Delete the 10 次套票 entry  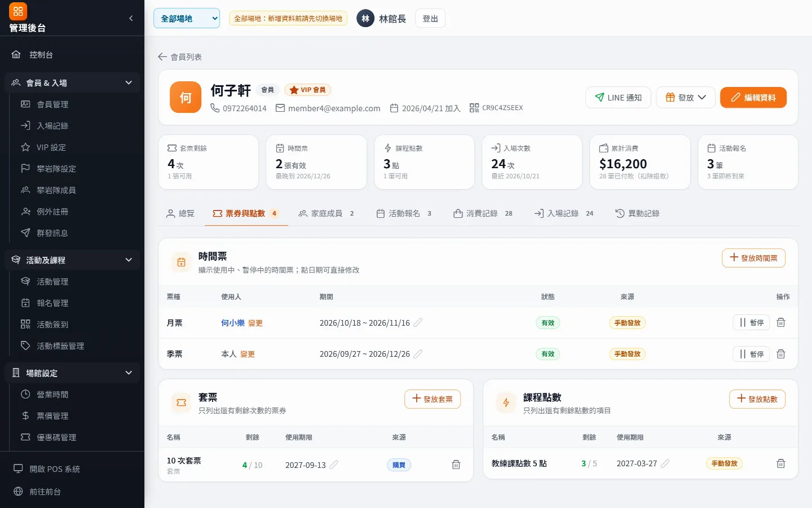(x=456, y=465)
